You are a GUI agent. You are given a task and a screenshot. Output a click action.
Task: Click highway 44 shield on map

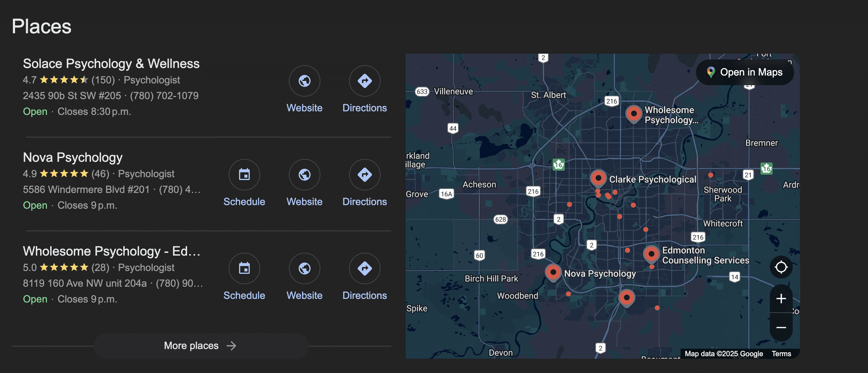coord(453,129)
